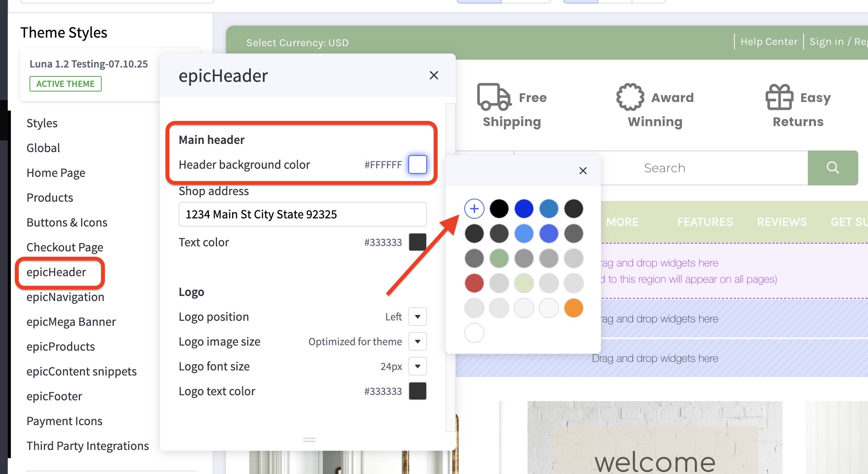Click the Header background color swatch

coord(417,164)
